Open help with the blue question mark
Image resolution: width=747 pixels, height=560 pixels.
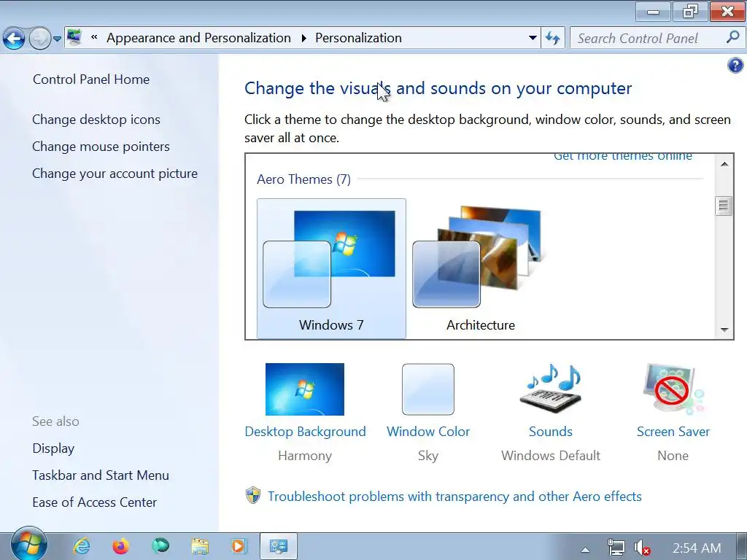735,65
